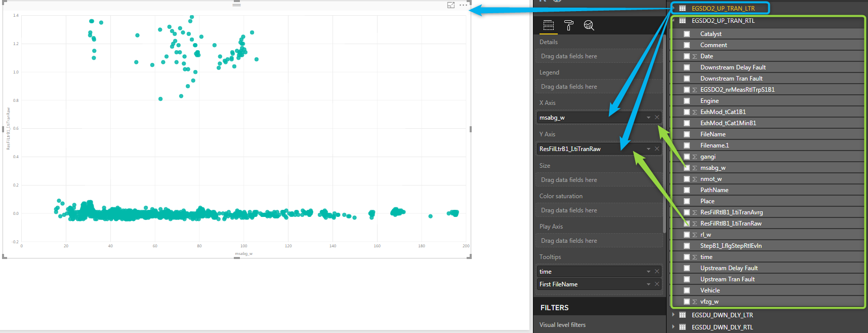
Task: Expand the EGSDU_DWN_DLY_RTL table
Action: pyautogui.click(x=673, y=327)
